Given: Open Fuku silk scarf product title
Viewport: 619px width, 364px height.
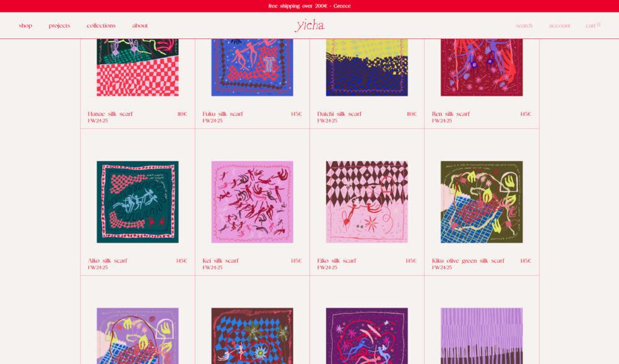Looking at the screenshot, I should pos(223,114).
